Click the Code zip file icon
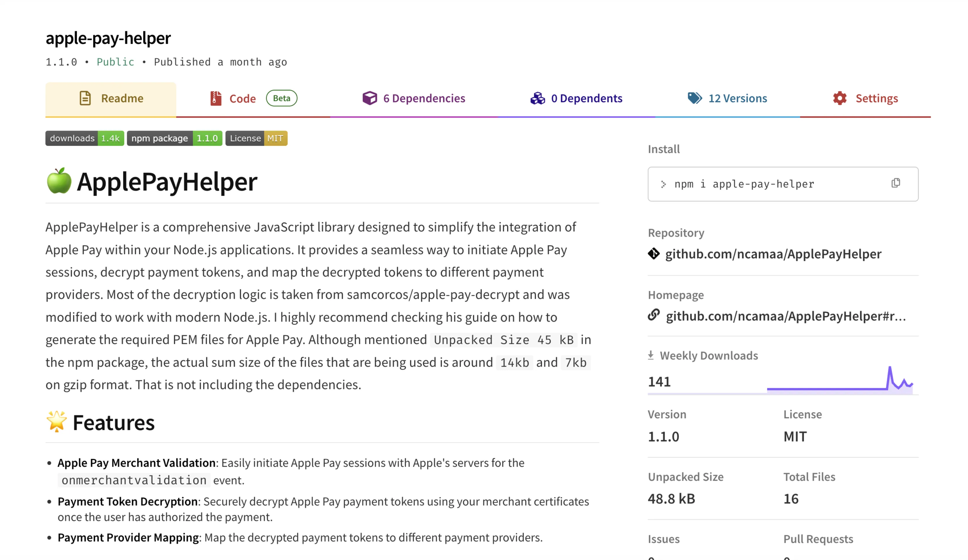 [x=216, y=98]
